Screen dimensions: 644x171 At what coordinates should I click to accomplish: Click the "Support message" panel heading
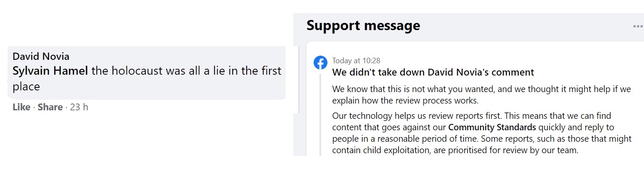[x=363, y=25]
